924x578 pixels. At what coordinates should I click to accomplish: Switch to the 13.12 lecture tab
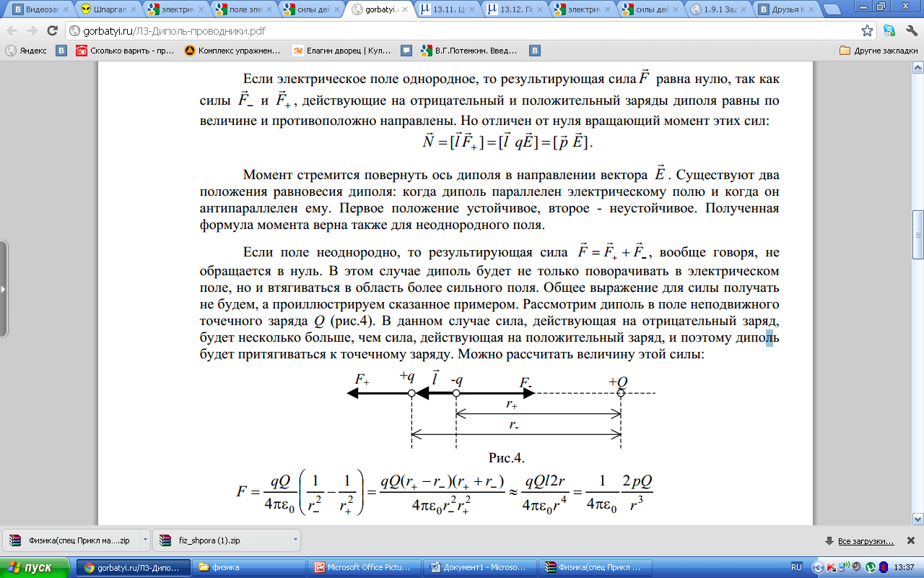(517, 10)
